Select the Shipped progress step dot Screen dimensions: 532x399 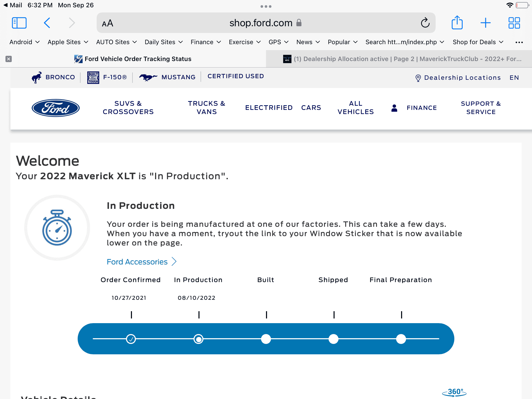point(334,339)
